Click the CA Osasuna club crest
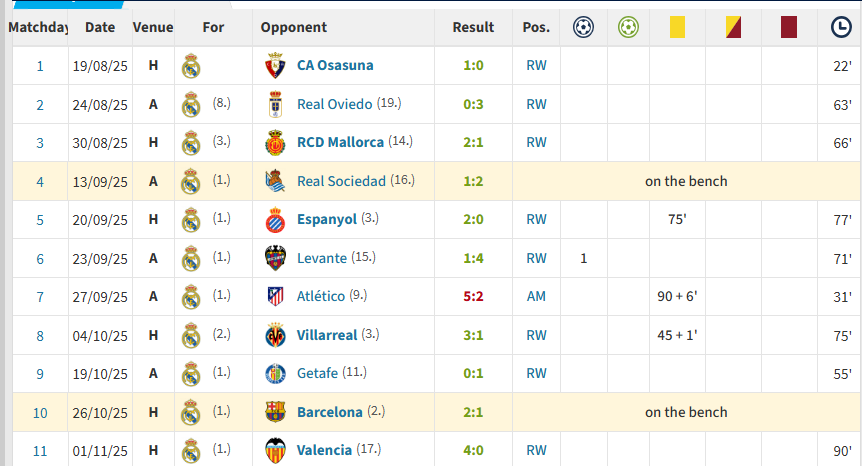The image size is (862, 466). (x=275, y=65)
